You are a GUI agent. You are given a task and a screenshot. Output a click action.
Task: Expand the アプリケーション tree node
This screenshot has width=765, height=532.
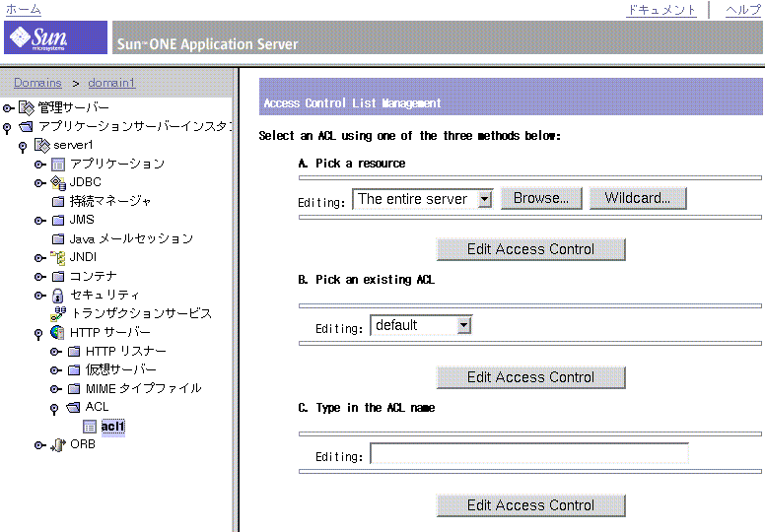[40, 165]
